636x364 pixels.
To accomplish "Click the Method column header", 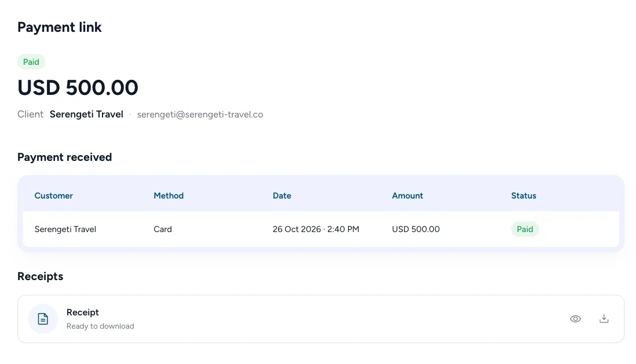I will [169, 196].
